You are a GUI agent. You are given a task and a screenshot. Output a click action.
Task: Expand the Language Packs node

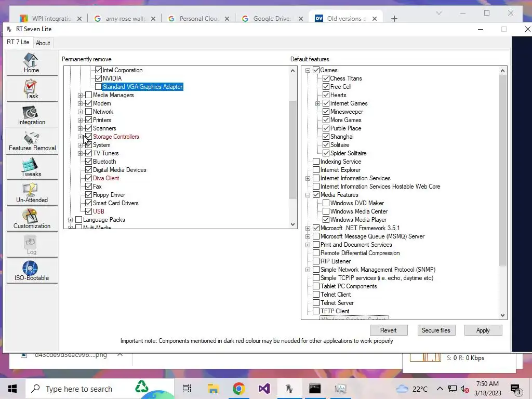click(x=71, y=220)
